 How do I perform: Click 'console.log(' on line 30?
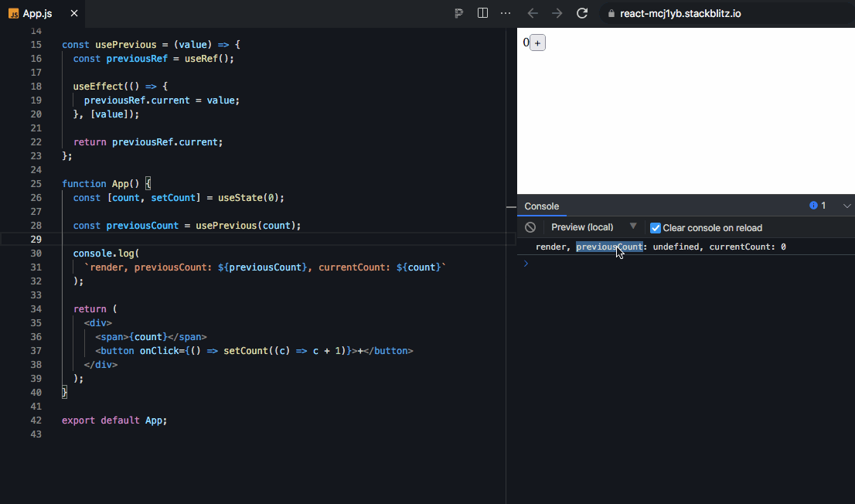pos(107,253)
